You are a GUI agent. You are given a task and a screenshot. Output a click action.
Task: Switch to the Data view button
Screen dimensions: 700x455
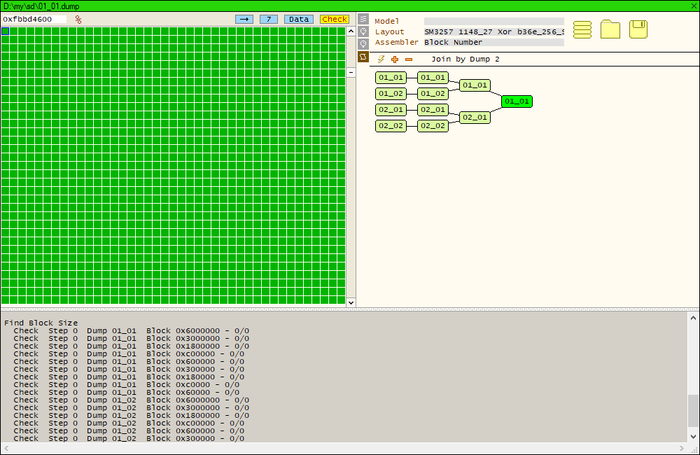[298, 19]
